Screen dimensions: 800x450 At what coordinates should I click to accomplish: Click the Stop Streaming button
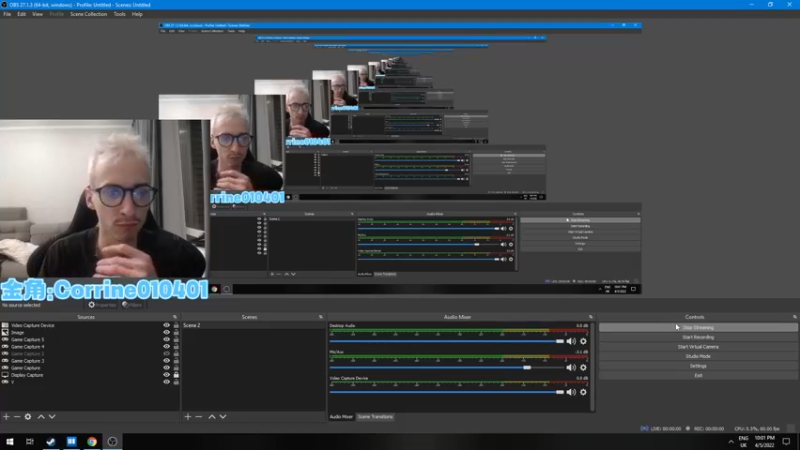698,328
